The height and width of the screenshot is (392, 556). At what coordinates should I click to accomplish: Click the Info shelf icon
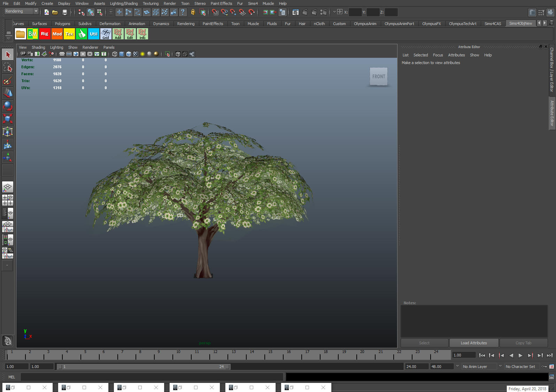point(142,34)
